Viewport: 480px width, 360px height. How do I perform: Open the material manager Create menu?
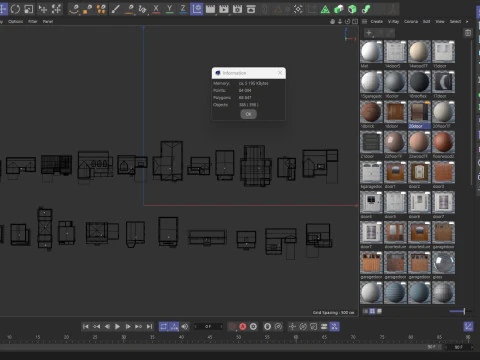pos(377,21)
